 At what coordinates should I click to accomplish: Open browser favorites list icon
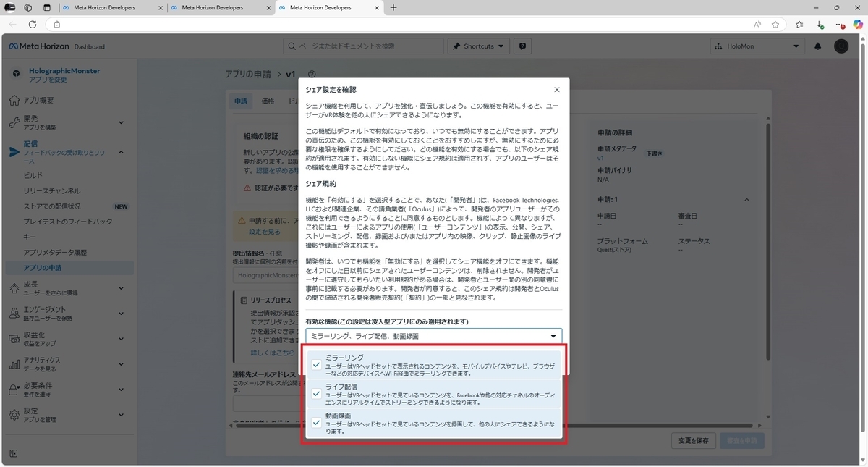(x=799, y=24)
